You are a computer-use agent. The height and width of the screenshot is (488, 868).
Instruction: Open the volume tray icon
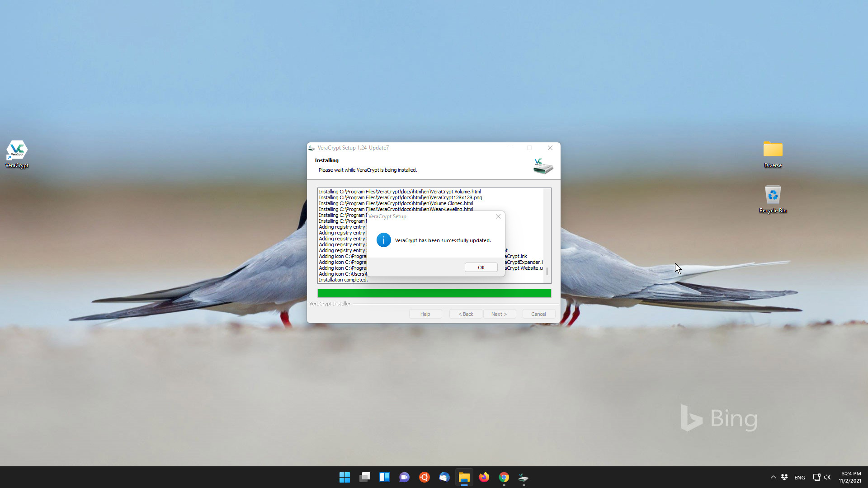click(x=827, y=477)
